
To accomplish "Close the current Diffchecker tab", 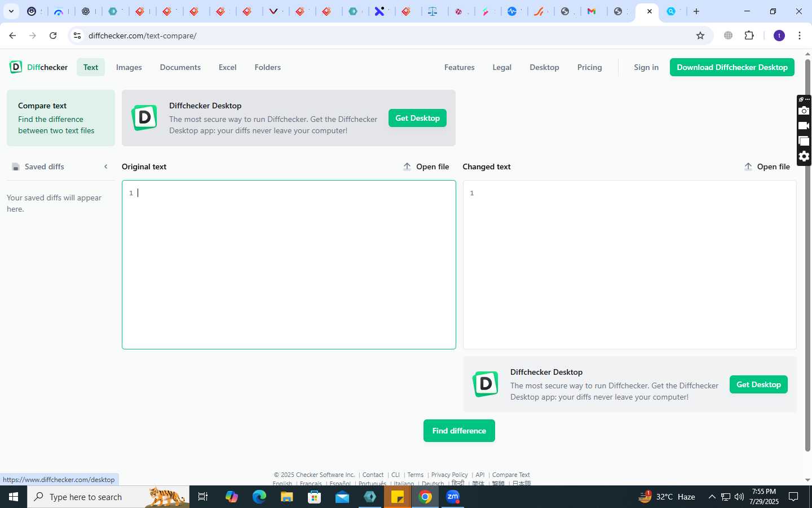I will click(650, 11).
